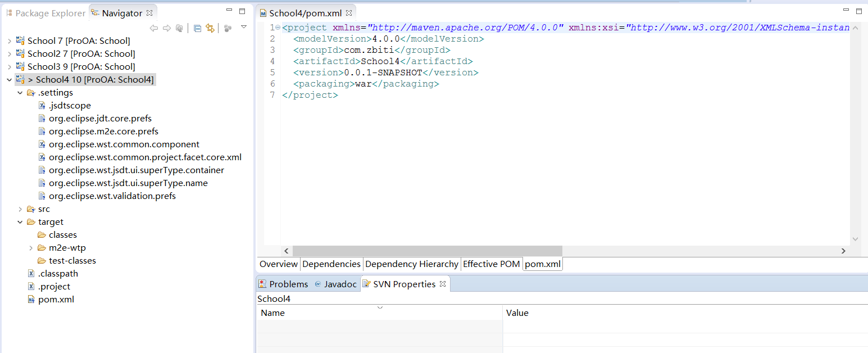868x353 pixels.
Task: Collapse all items in Navigator
Action: click(x=197, y=28)
